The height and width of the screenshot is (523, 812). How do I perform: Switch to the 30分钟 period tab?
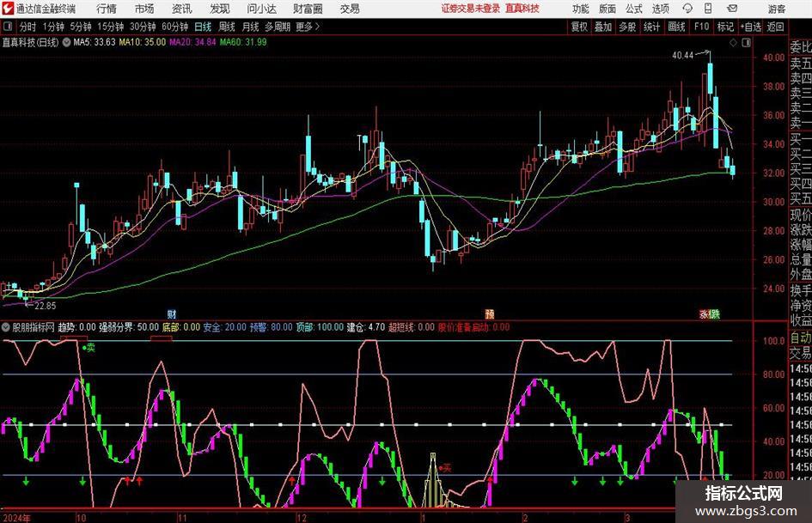(143, 27)
